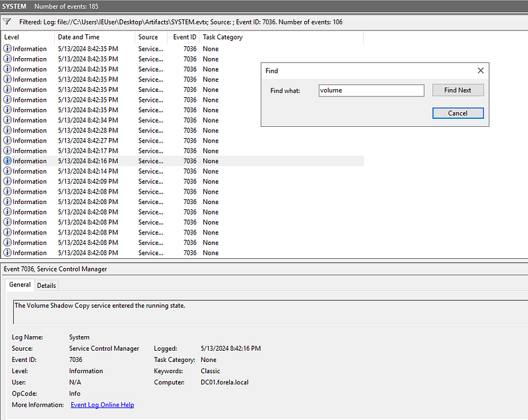
Task: Select the 8:42:16 PM date cell in the event list
Action: (x=88, y=161)
